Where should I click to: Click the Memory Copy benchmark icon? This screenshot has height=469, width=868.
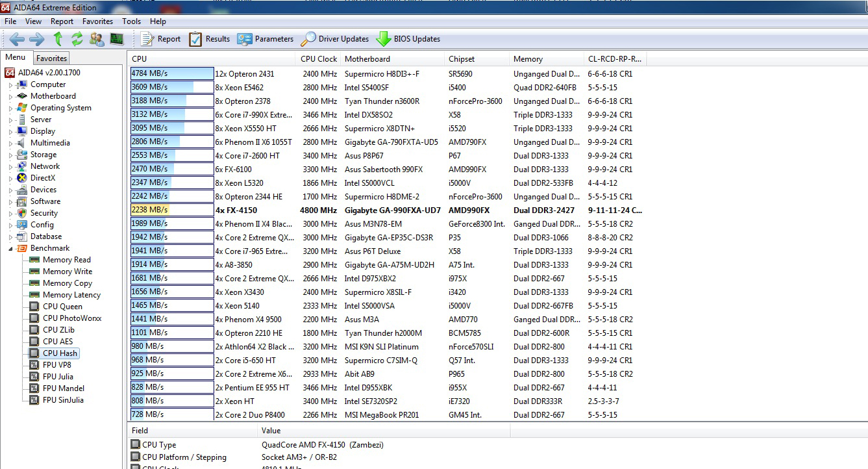point(34,283)
